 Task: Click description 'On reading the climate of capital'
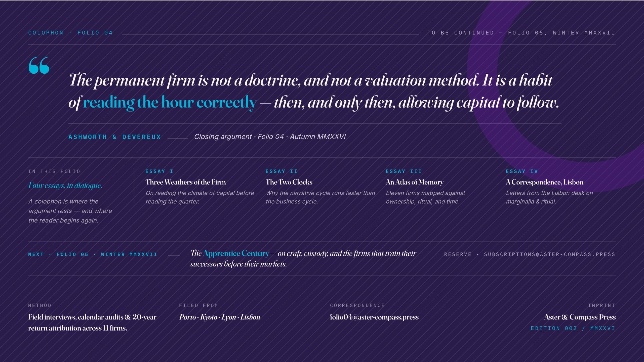pos(200,197)
